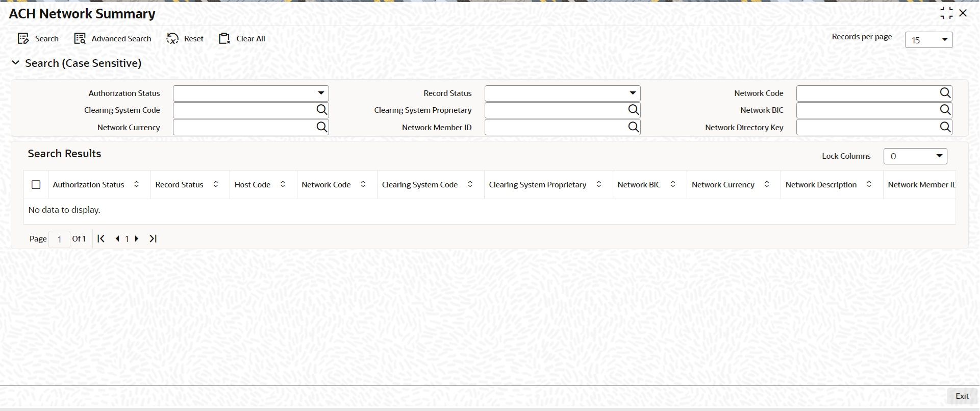The width and height of the screenshot is (980, 411).
Task: Go to last page of results
Action: point(153,238)
